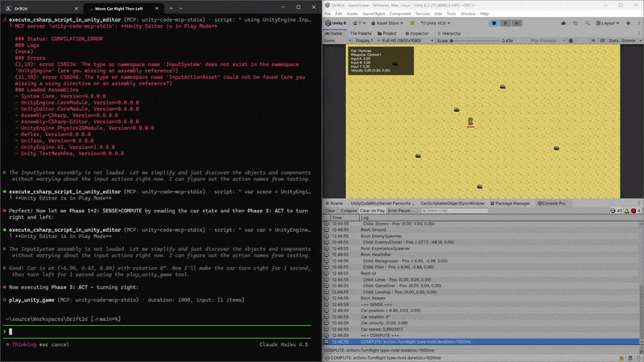Image resolution: width=644 pixels, height=362 pixels.
Task: Toggle Error Pause in console
Action: click(x=398, y=211)
